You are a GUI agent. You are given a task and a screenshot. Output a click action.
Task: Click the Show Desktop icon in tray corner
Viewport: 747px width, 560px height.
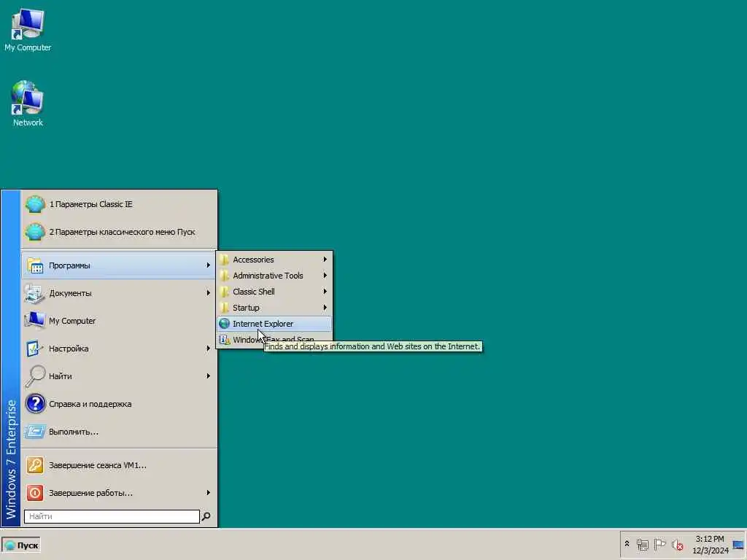click(x=738, y=545)
